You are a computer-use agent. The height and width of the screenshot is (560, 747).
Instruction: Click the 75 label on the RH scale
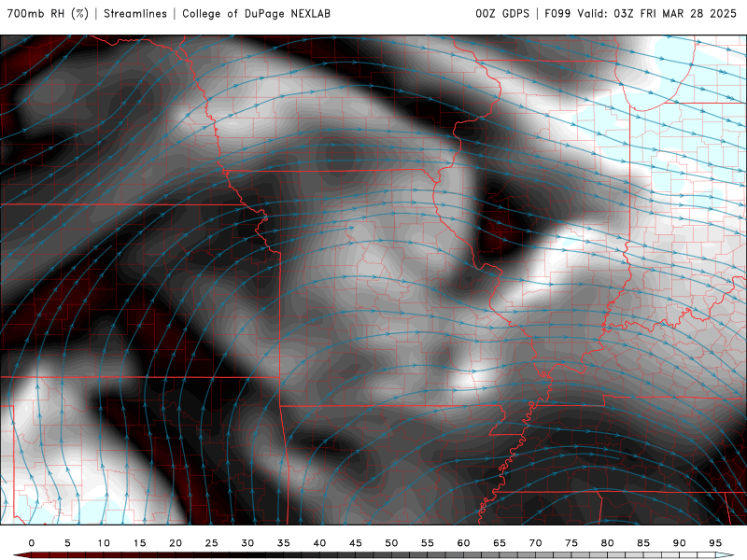point(571,543)
